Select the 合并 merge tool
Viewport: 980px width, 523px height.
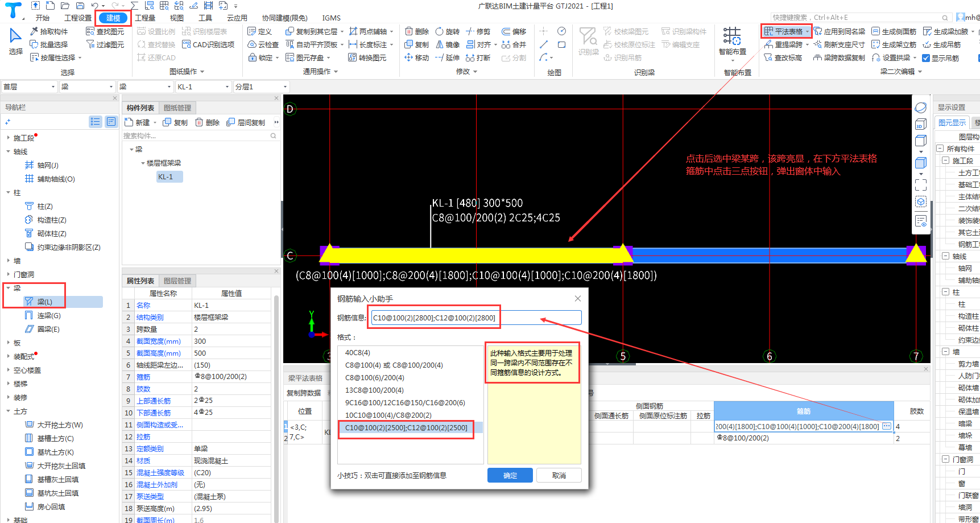point(514,44)
